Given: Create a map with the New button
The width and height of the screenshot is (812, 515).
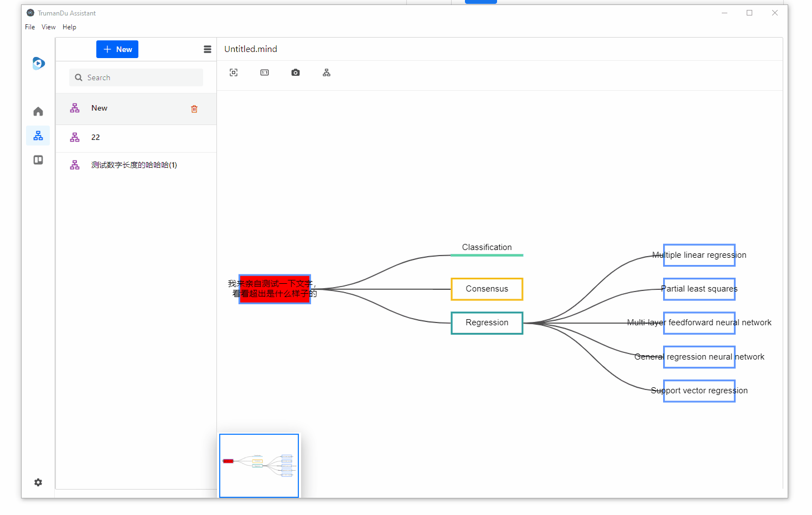Looking at the screenshot, I should point(117,49).
